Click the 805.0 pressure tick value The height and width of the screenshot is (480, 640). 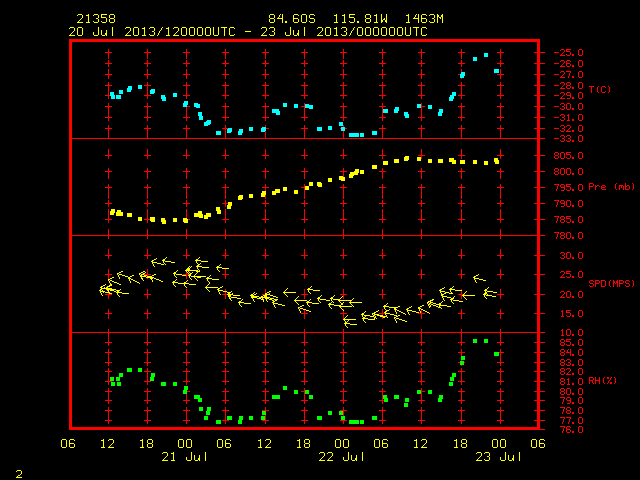pos(568,156)
